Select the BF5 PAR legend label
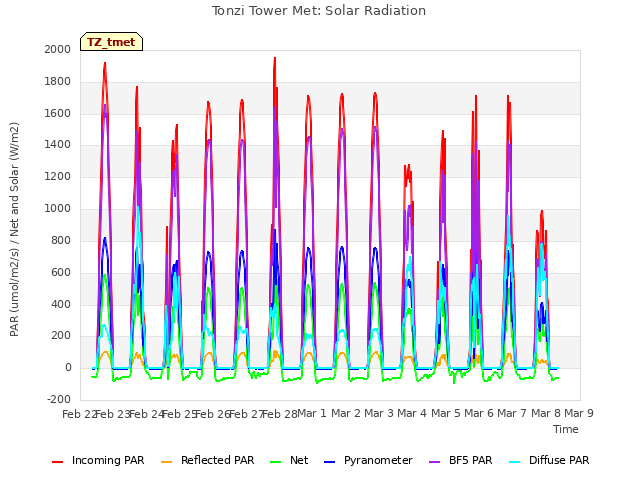The image size is (640, 480). 471,460
